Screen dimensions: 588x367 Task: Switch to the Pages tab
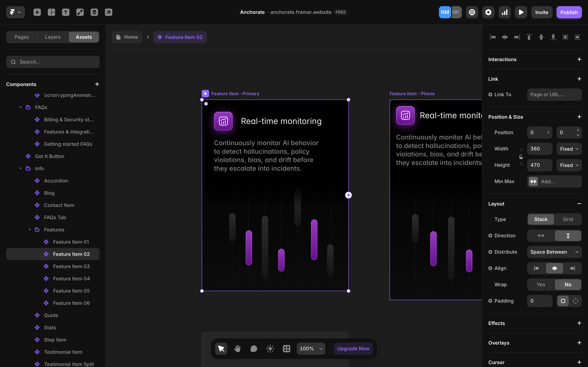[22, 37]
